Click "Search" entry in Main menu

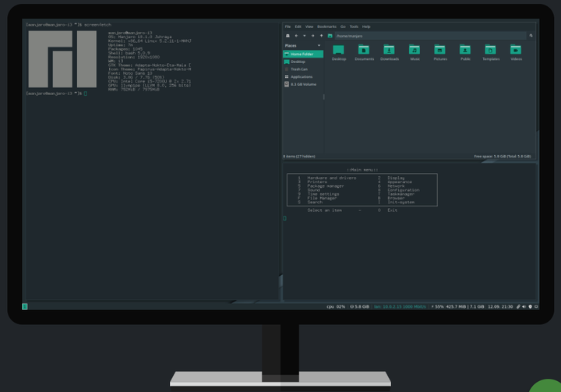pyautogui.click(x=315, y=203)
